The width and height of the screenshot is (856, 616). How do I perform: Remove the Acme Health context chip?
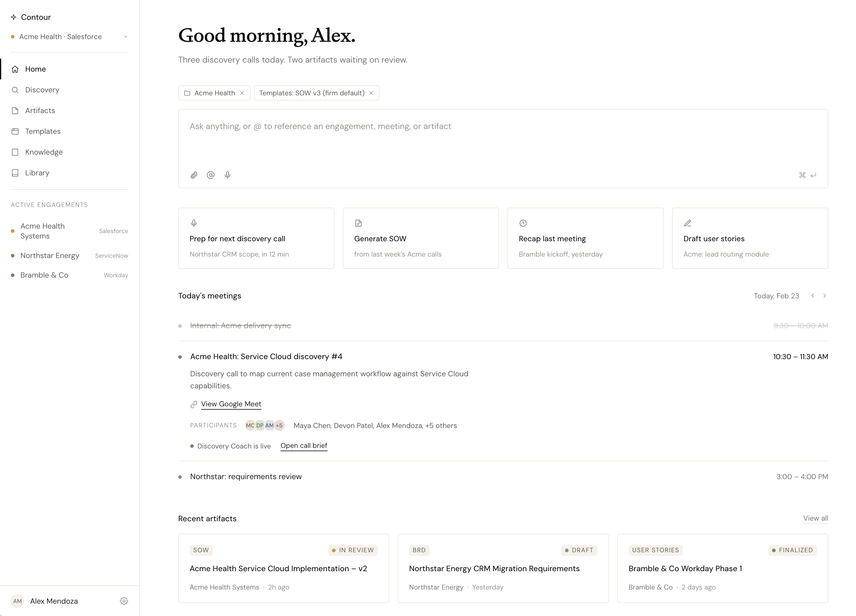(x=242, y=93)
